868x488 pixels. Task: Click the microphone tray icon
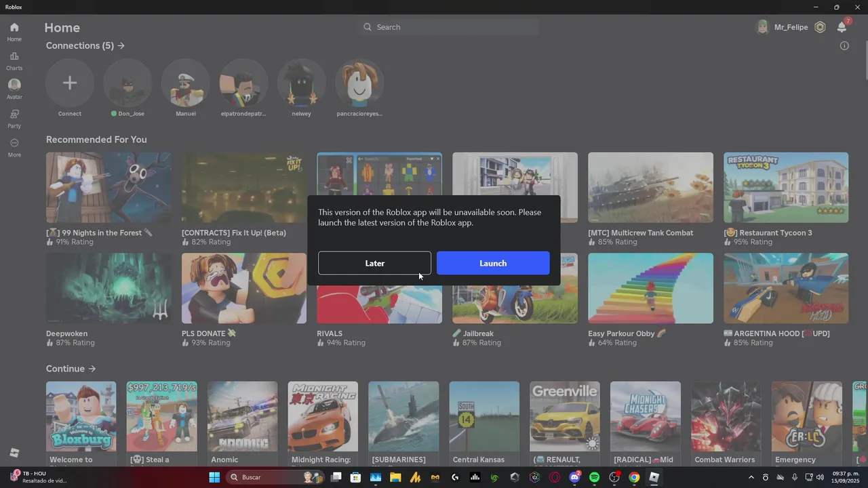(x=794, y=477)
